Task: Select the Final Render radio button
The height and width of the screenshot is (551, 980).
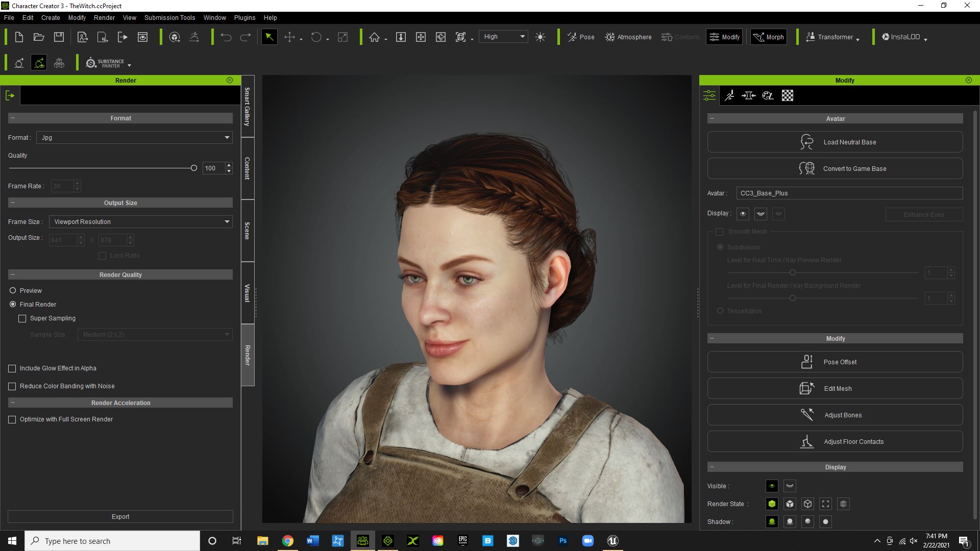Action: click(13, 304)
